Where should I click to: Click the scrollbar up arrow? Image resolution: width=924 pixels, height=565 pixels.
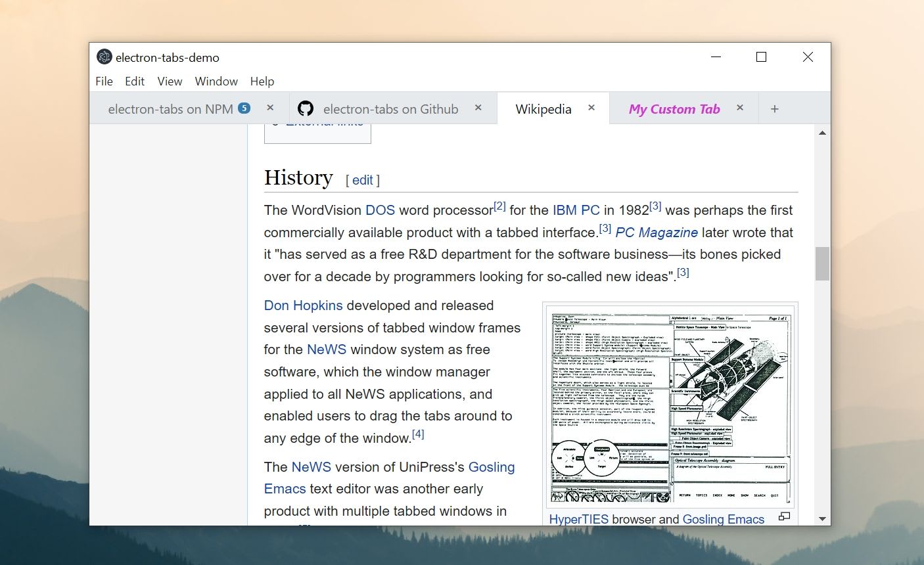[x=821, y=132]
